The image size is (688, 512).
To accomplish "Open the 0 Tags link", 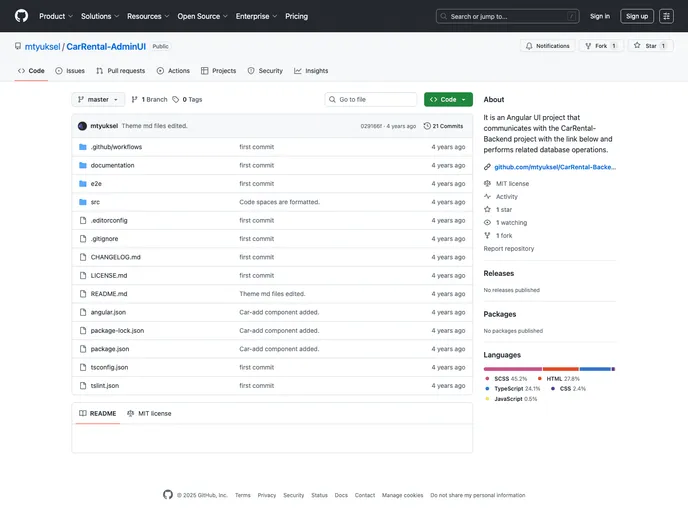I will pos(187,100).
